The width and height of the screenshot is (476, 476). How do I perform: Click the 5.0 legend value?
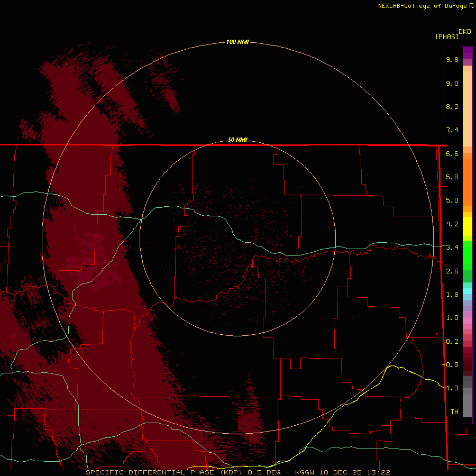tap(452, 200)
